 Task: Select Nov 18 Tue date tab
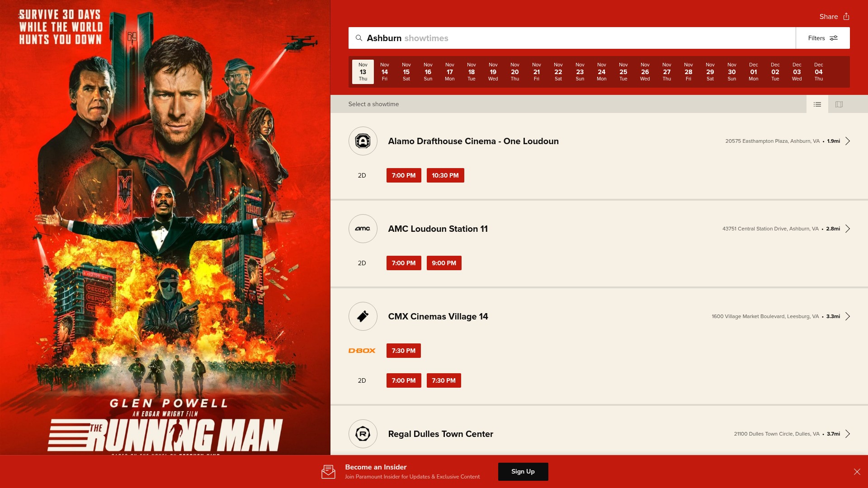(472, 72)
